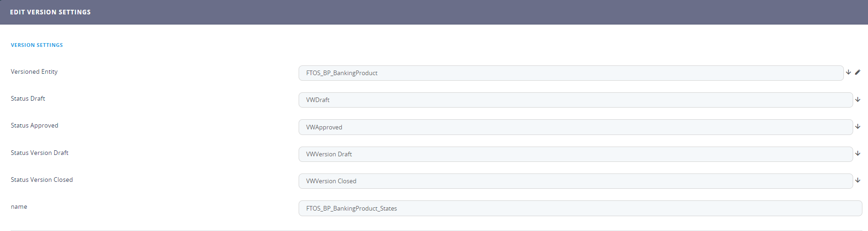This screenshot has width=868, height=231.
Task: Select the VWDraft status field
Action: point(575,100)
